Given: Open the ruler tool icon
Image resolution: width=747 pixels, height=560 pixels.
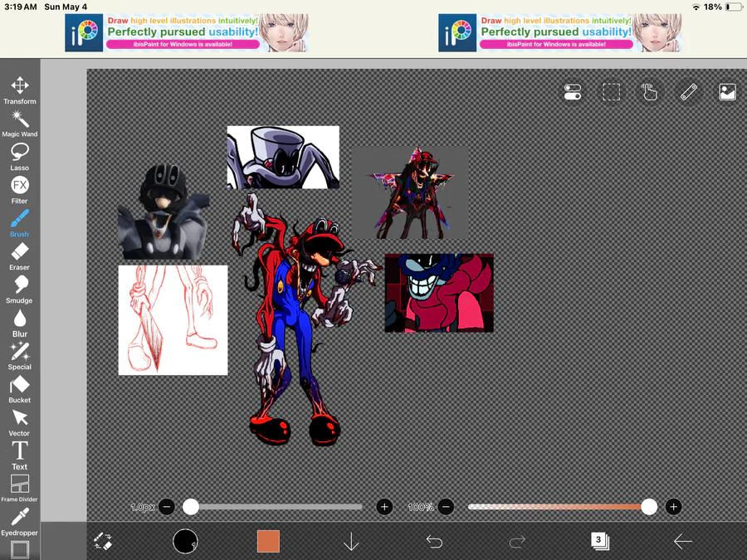Looking at the screenshot, I should (689, 92).
